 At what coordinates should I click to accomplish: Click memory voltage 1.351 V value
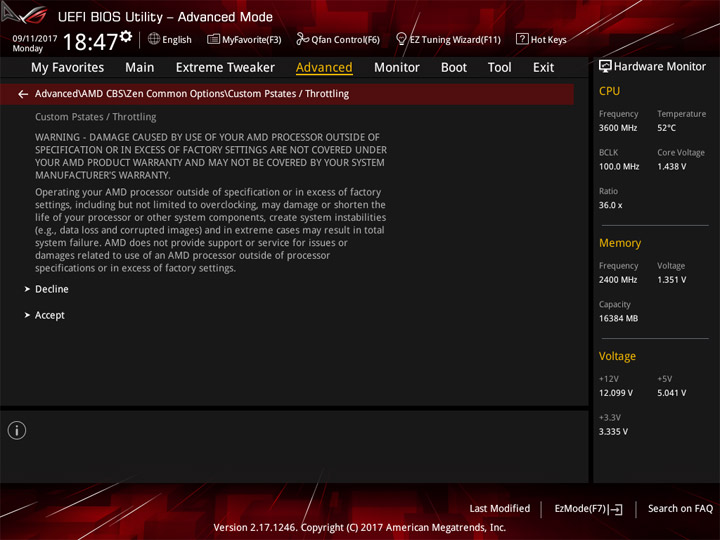[x=671, y=280]
